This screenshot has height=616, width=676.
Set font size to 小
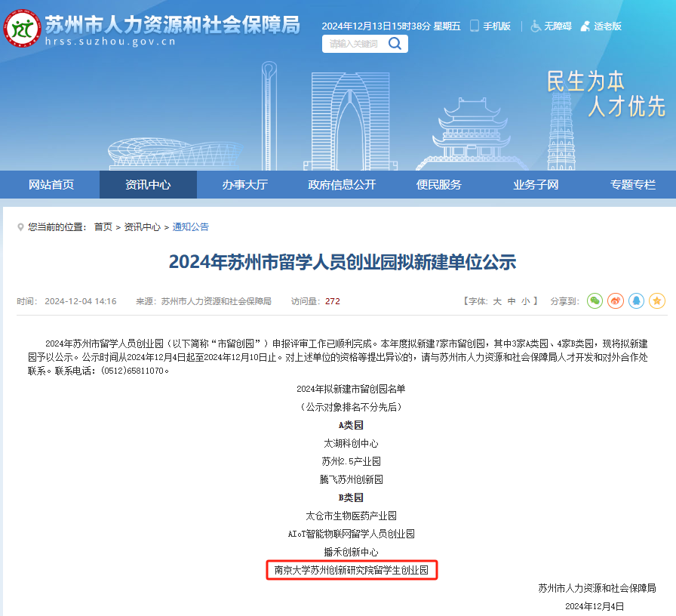tap(526, 301)
